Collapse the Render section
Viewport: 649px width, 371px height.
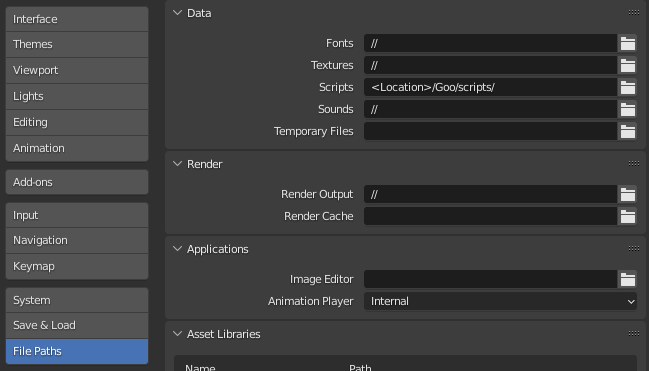[x=178, y=164]
